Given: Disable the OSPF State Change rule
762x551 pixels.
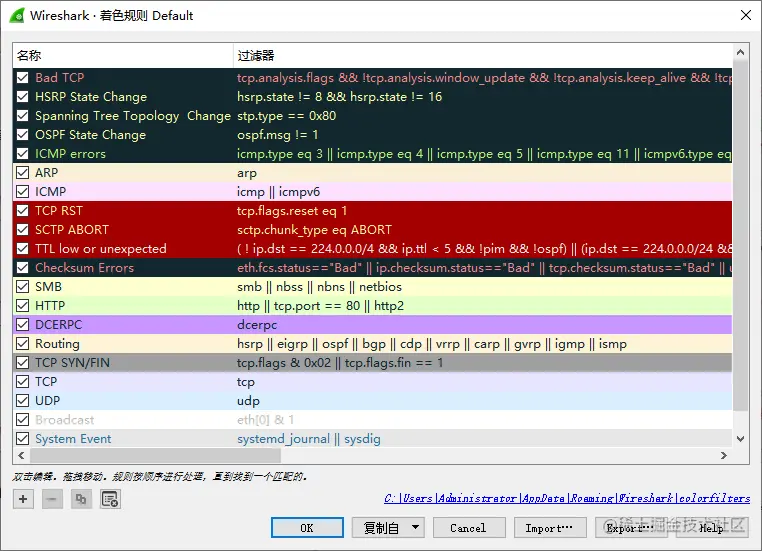Looking at the screenshot, I should coord(22,135).
